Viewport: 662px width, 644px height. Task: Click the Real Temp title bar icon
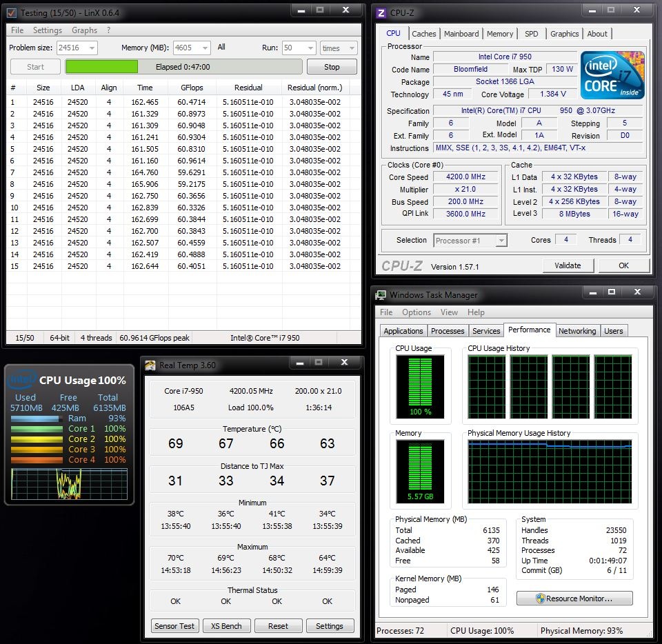pyautogui.click(x=150, y=365)
